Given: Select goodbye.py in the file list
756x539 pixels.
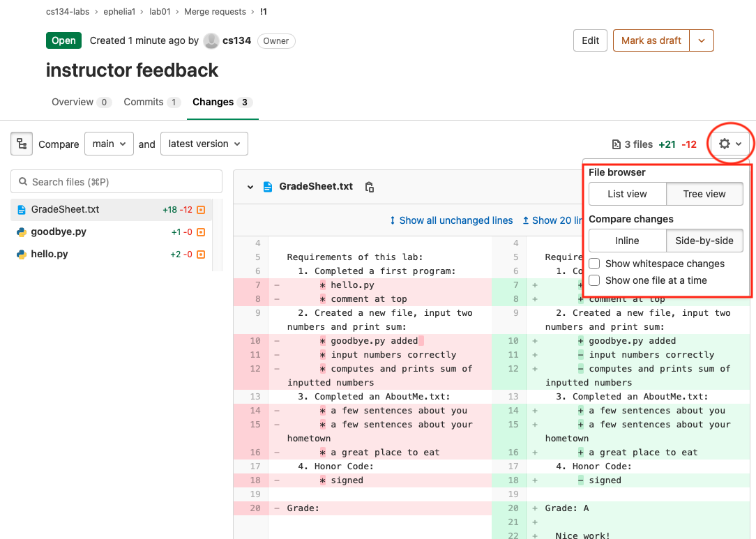Looking at the screenshot, I should 111,232.
